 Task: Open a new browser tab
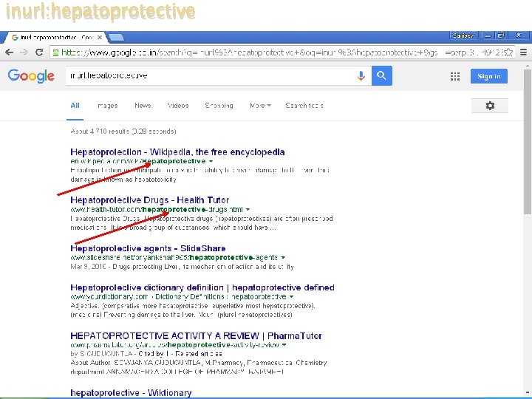(116, 38)
